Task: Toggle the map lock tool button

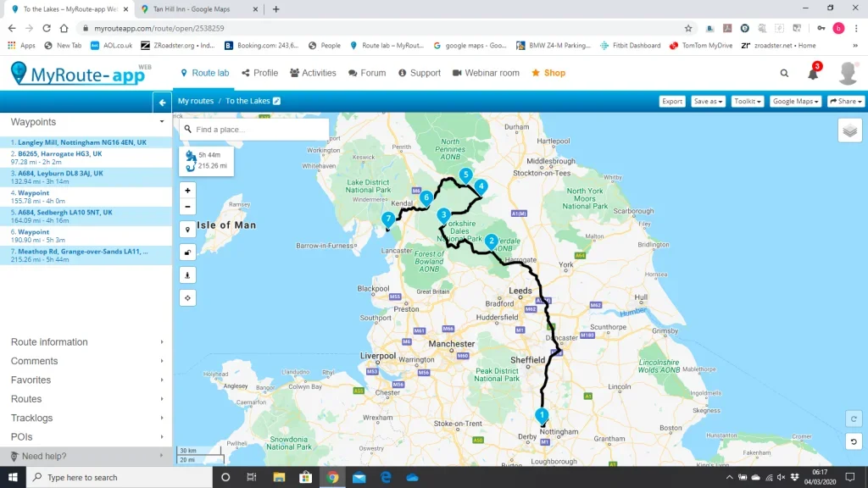Action: pyautogui.click(x=187, y=252)
